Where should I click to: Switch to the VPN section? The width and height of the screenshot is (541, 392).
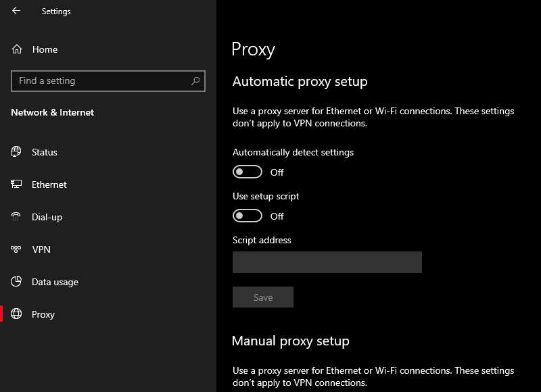[x=43, y=249]
